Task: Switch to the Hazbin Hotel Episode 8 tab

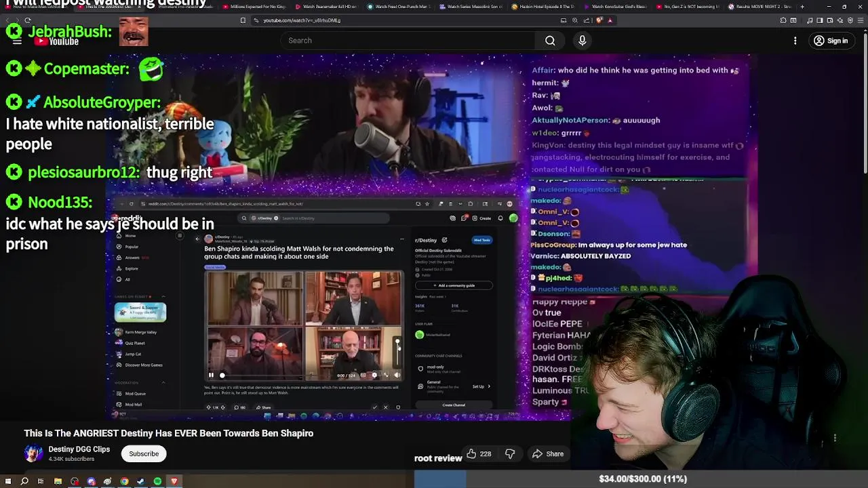Action: [x=542, y=7]
